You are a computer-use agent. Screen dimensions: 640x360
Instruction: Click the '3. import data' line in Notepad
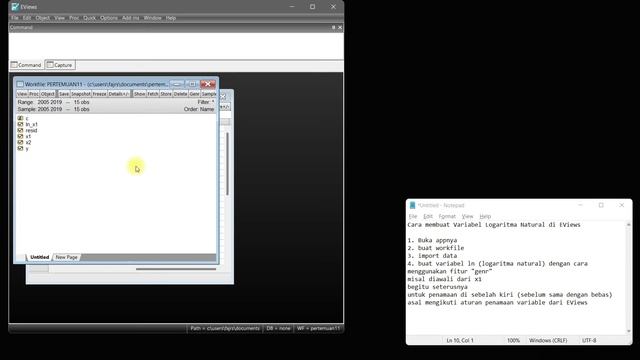click(432, 256)
